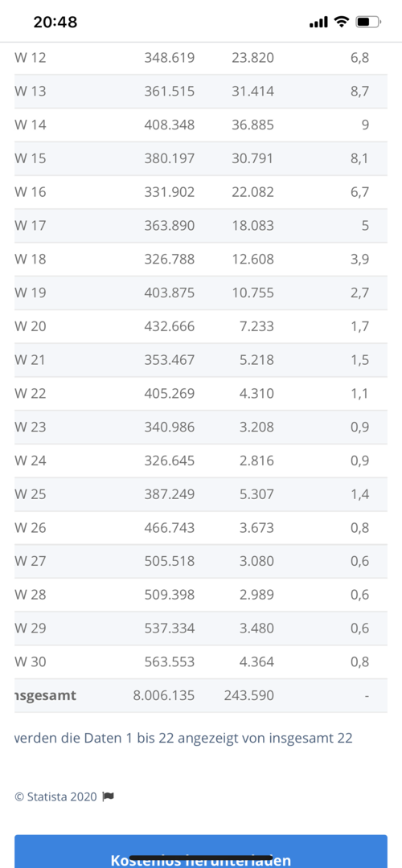The width and height of the screenshot is (402, 868).
Task: Select the Insgesamt total 8.006.135
Action: (x=164, y=695)
